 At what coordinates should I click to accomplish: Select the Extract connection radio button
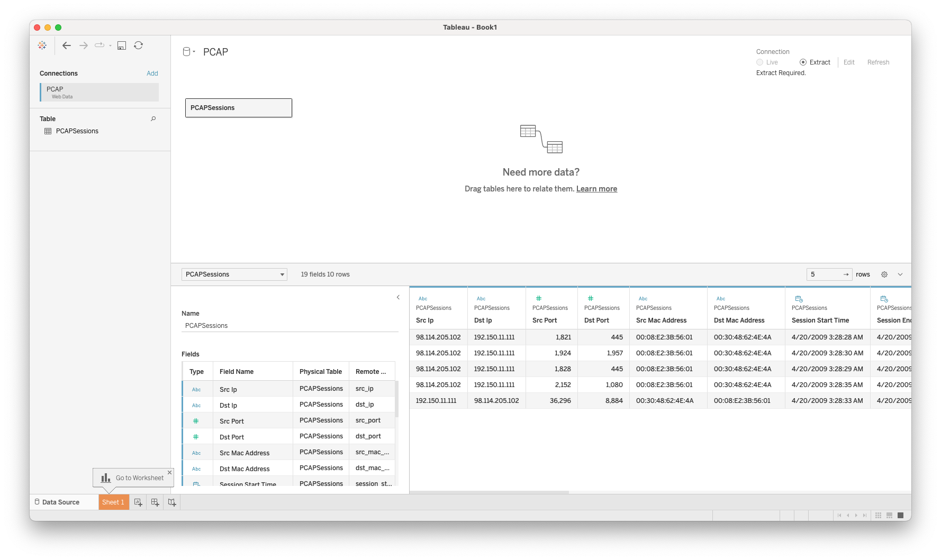803,62
